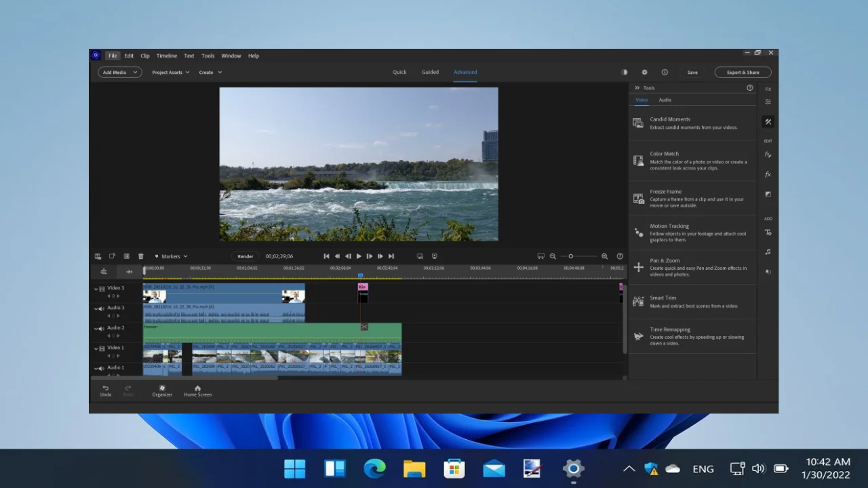Click the Smart Trim tool icon
Image resolution: width=868 pixels, height=488 pixels.
638,302
